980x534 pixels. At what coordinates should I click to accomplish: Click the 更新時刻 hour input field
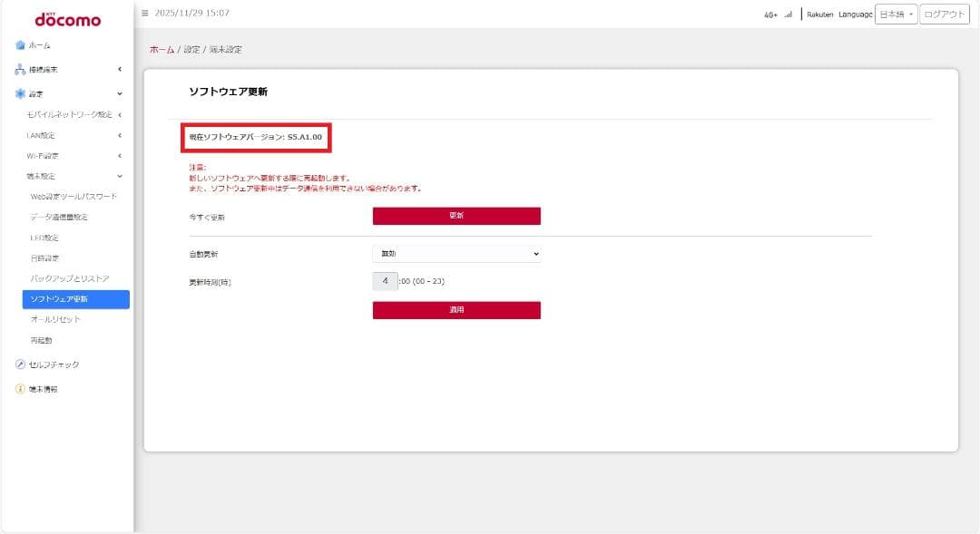383,282
